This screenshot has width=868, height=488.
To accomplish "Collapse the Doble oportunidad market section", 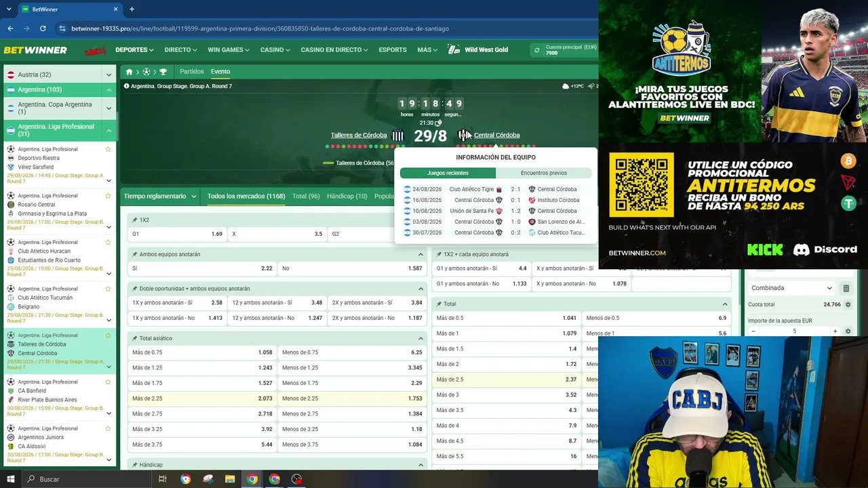I will (420, 289).
